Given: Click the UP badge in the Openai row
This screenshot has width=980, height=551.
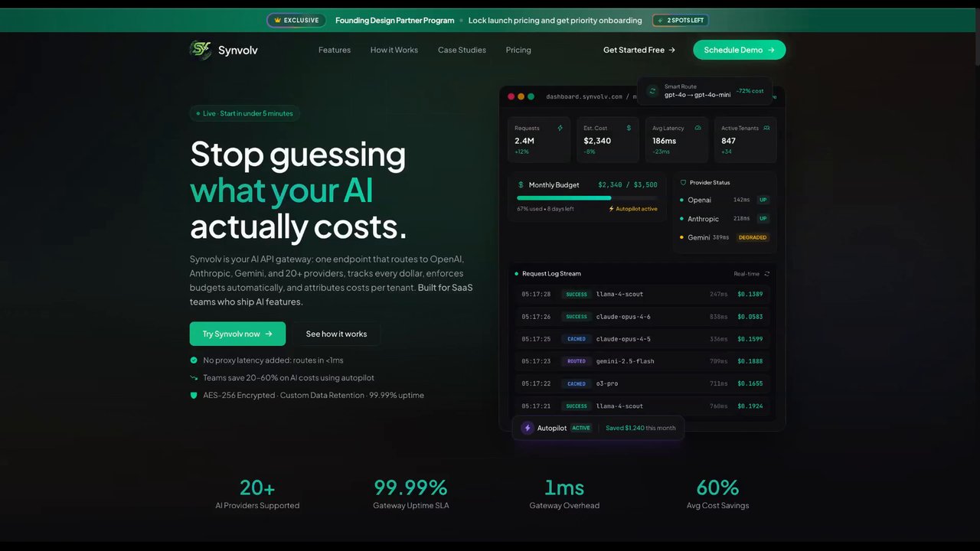Looking at the screenshot, I should point(763,200).
